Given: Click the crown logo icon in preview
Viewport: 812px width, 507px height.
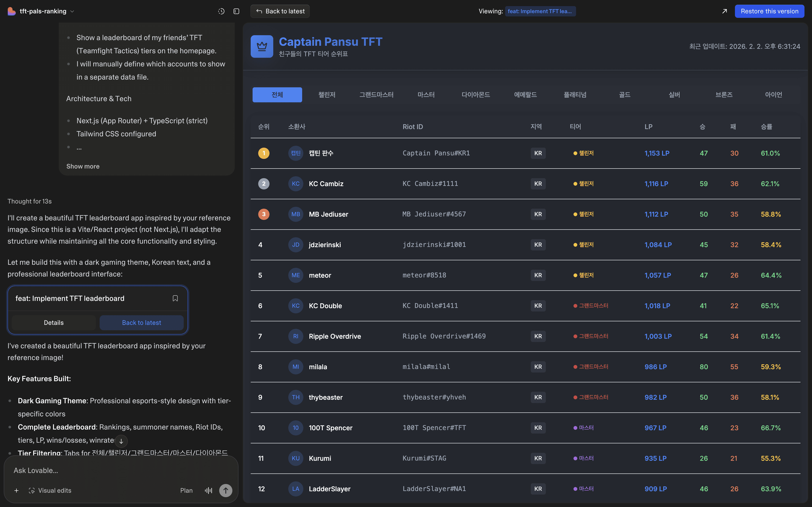Looking at the screenshot, I should tap(262, 47).
